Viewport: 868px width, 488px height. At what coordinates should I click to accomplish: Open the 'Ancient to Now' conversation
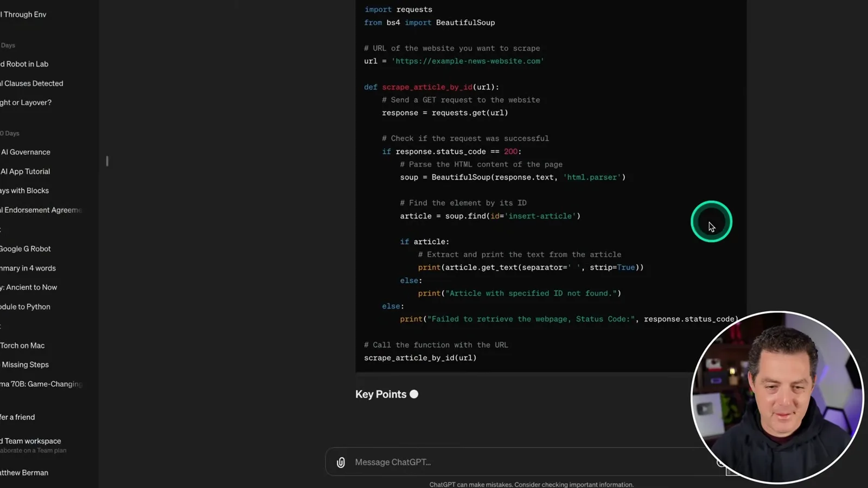[28, 287]
